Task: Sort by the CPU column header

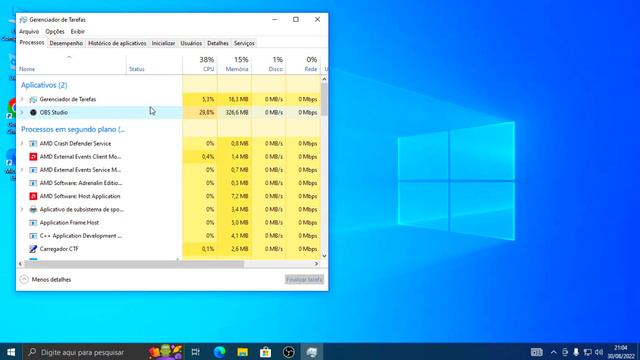Action: [x=200, y=64]
